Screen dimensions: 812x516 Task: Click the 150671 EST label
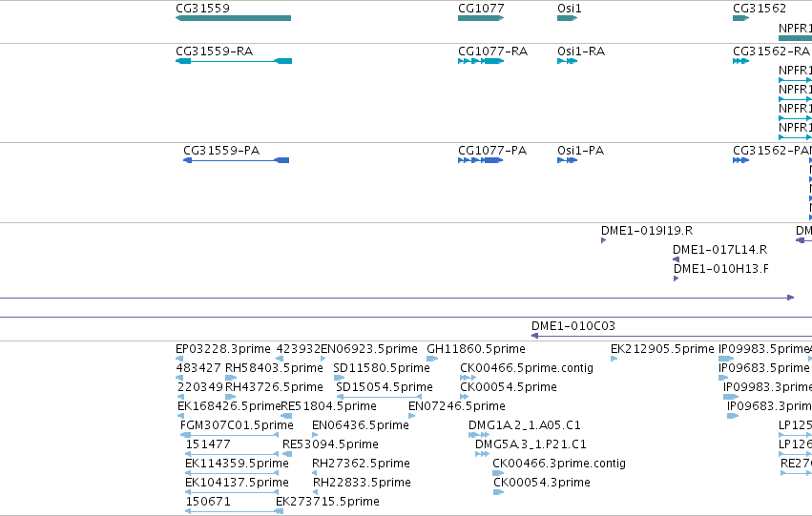point(208,502)
